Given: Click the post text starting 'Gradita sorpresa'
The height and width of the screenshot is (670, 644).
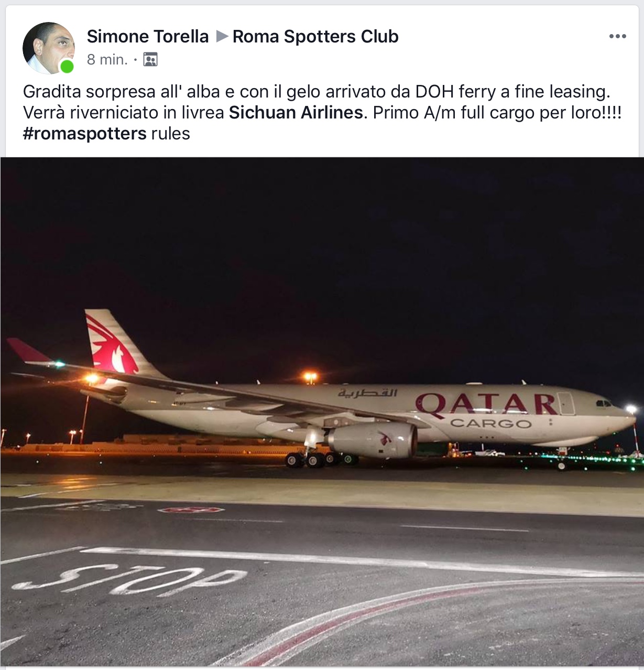Looking at the screenshot, I should [316, 92].
